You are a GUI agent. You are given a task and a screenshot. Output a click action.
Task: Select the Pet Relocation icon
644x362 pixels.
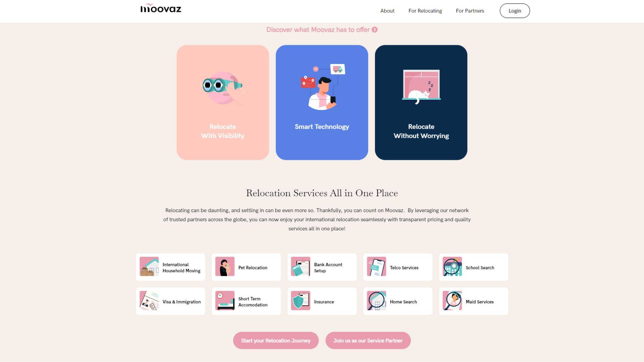pos(225,266)
